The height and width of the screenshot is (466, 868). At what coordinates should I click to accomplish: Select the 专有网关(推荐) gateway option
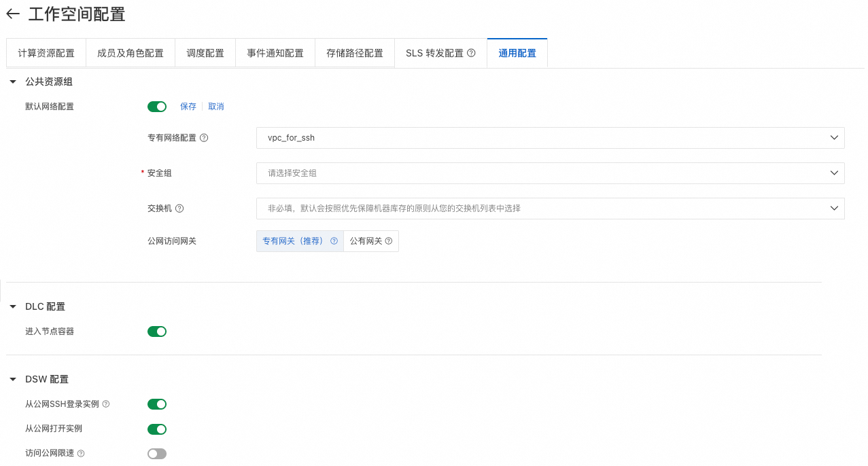coord(300,241)
